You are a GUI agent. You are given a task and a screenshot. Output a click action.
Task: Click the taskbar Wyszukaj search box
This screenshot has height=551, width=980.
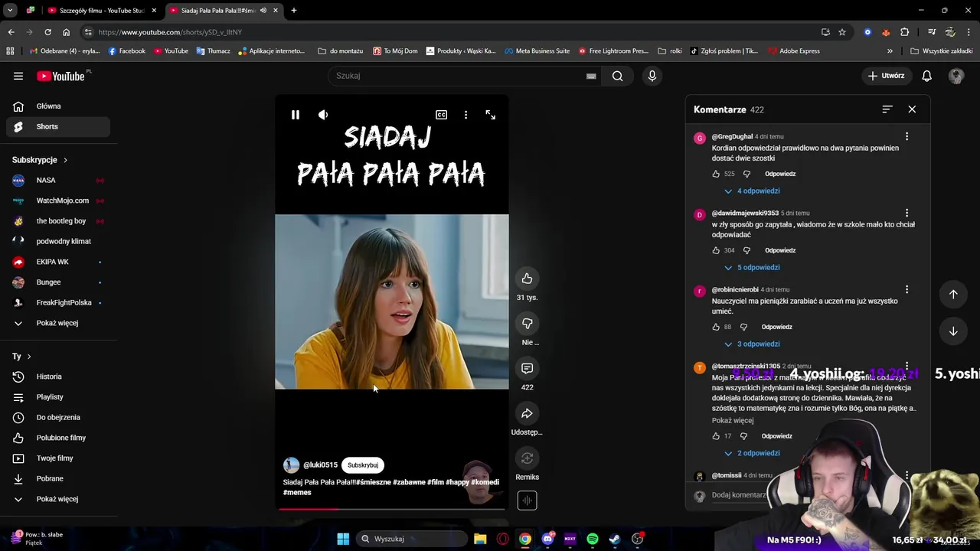coord(412,539)
